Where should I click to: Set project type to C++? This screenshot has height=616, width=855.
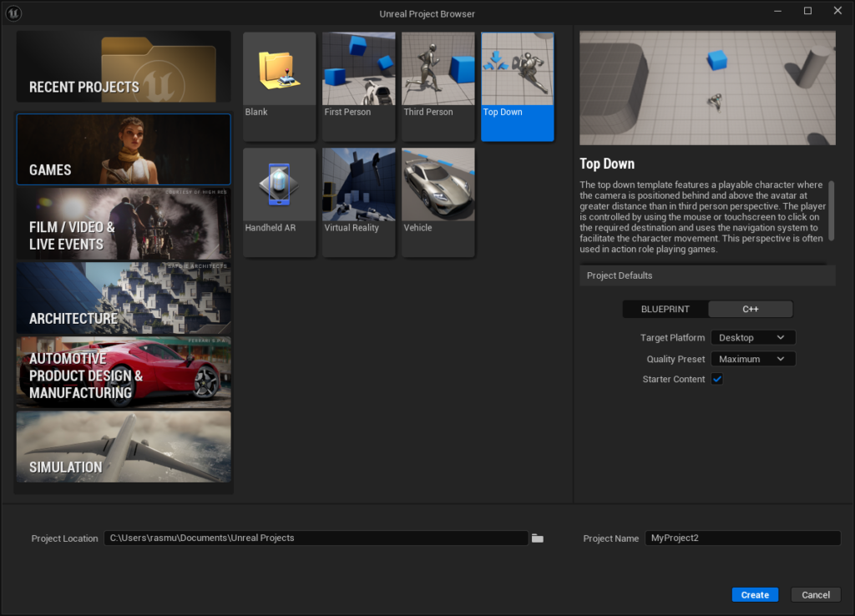tap(750, 310)
